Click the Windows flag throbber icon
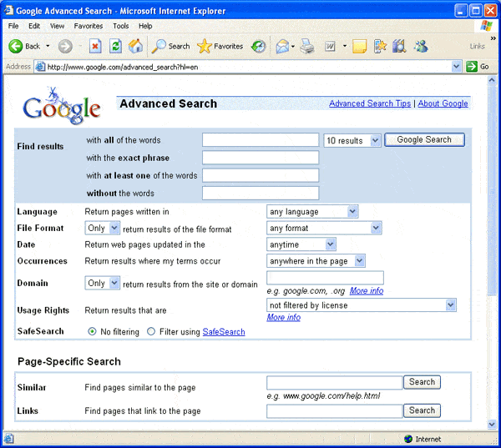The image size is (501, 448). point(487,26)
